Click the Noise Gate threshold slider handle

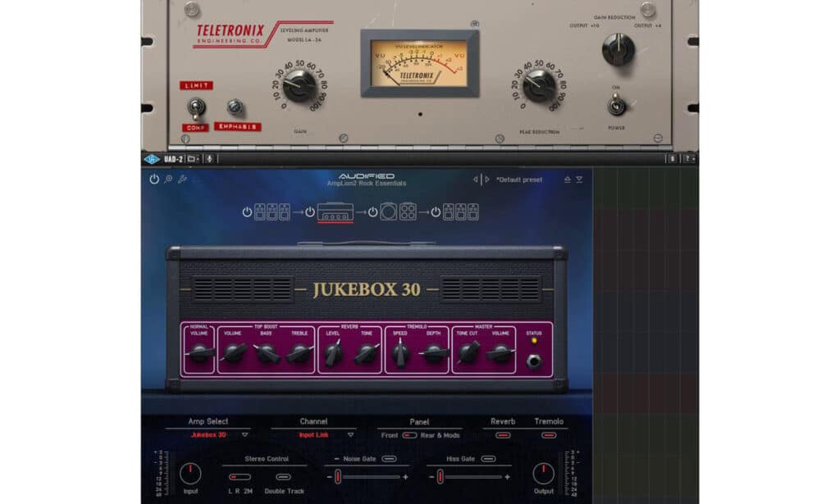[x=337, y=476]
